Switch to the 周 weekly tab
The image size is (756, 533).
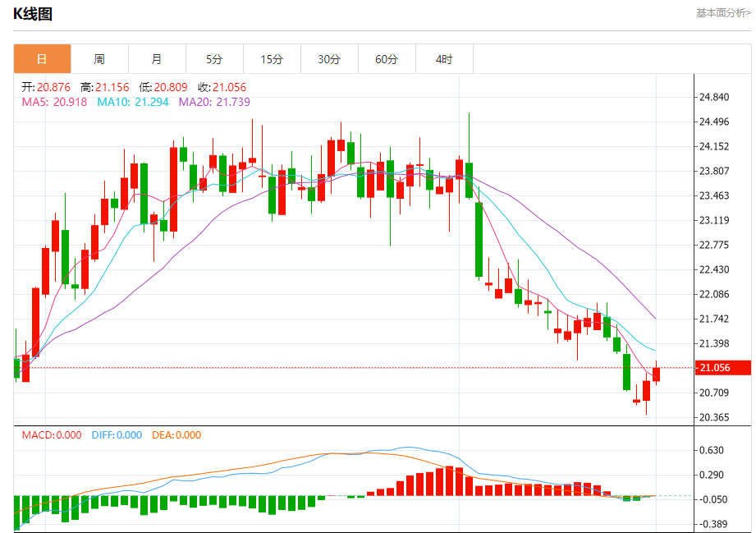[x=99, y=59]
